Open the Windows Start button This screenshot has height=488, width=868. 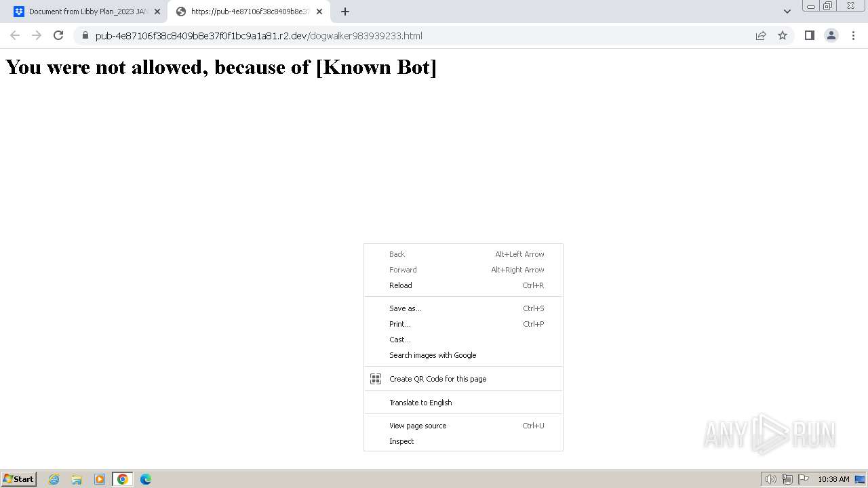[x=19, y=479]
